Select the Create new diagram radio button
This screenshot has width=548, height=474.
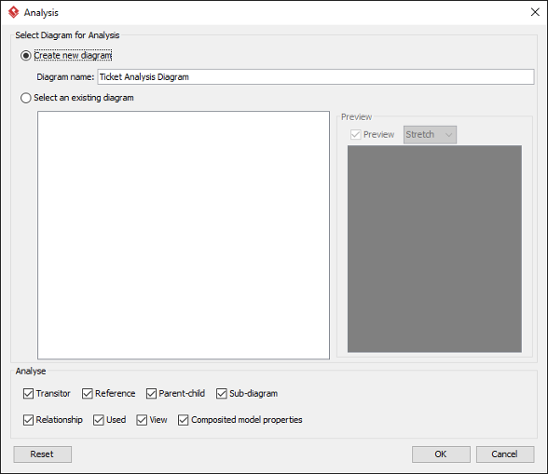tap(26, 56)
